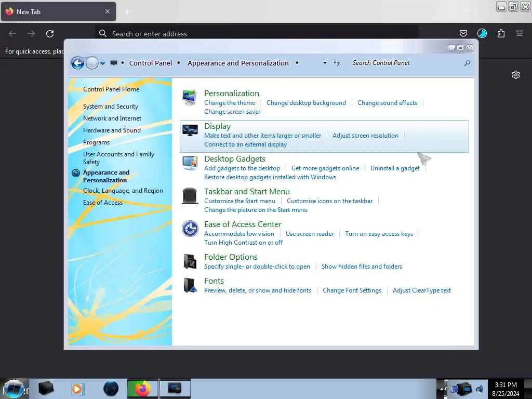Click Connect to an external display
Image resolution: width=532 pixels, height=399 pixels.
[246, 144]
